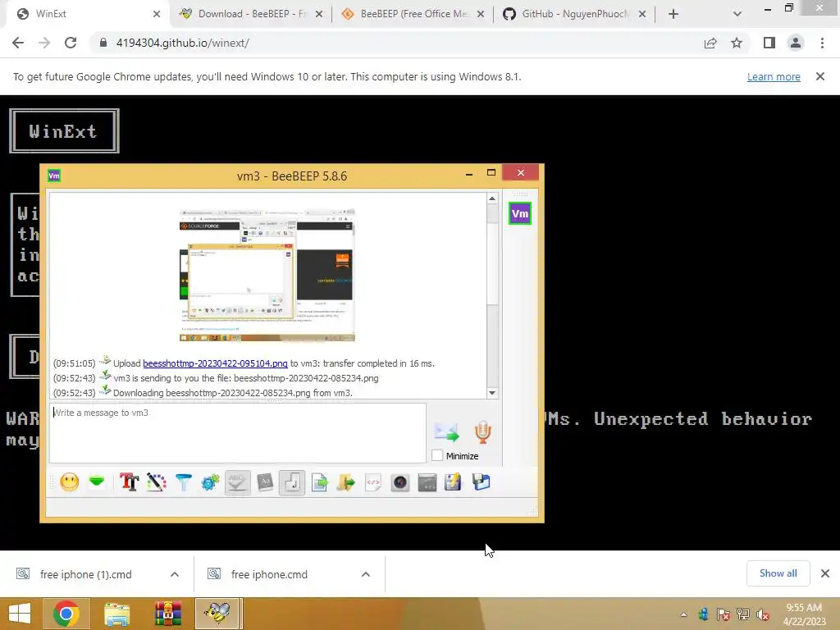840x630 pixels.
Task: Record a voice message with the microphone
Action: pos(482,432)
